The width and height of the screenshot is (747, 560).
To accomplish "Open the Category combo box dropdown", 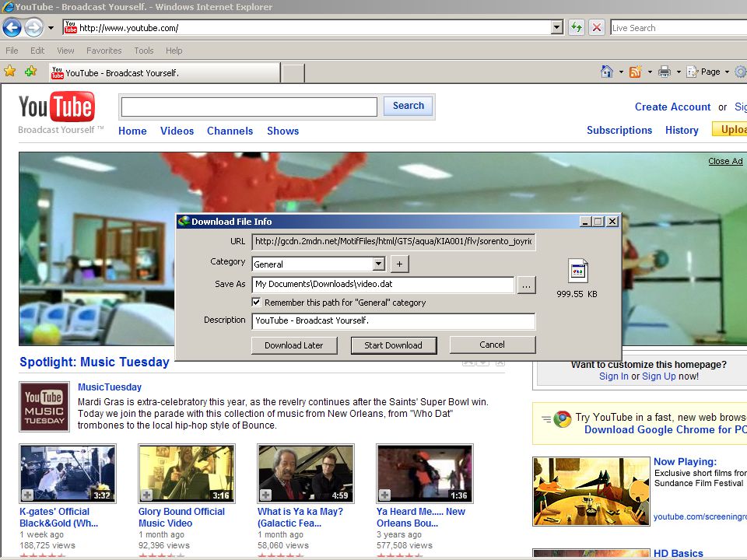I will coord(379,264).
